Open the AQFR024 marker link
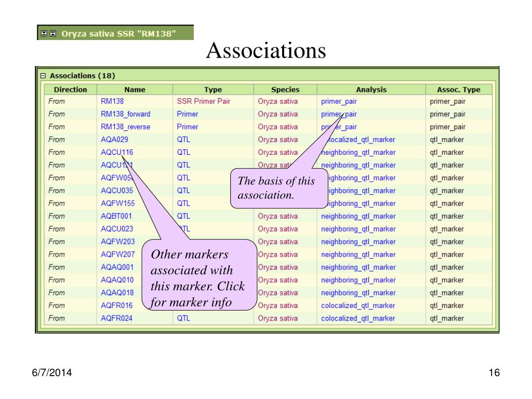The image size is (532, 399). 116,318
